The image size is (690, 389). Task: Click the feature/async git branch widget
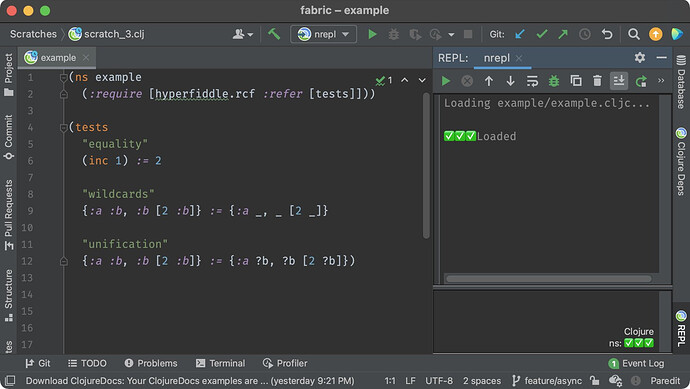pyautogui.click(x=547, y=381)
